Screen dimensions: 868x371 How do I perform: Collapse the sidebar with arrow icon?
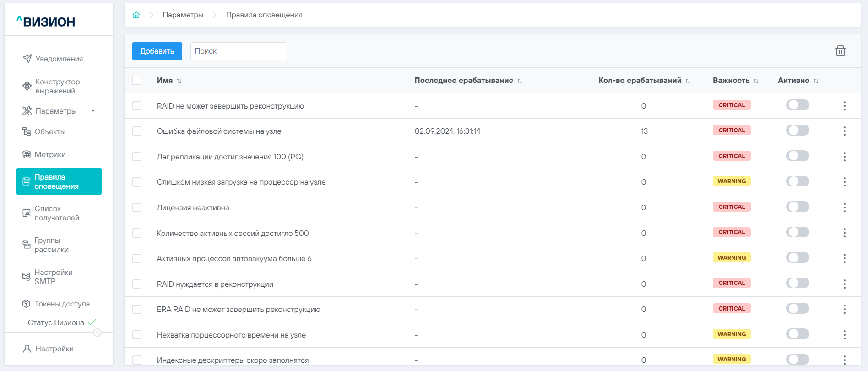(98, 333)
